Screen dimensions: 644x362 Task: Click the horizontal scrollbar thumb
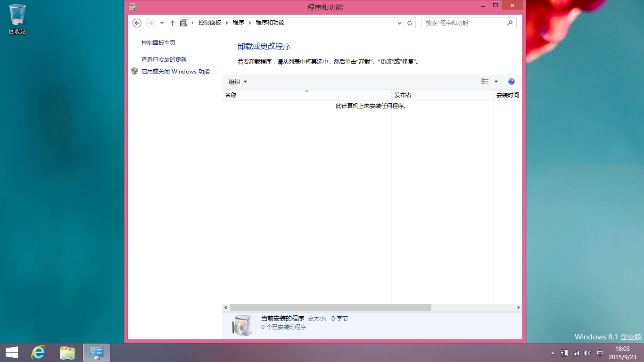click(330, 307)
